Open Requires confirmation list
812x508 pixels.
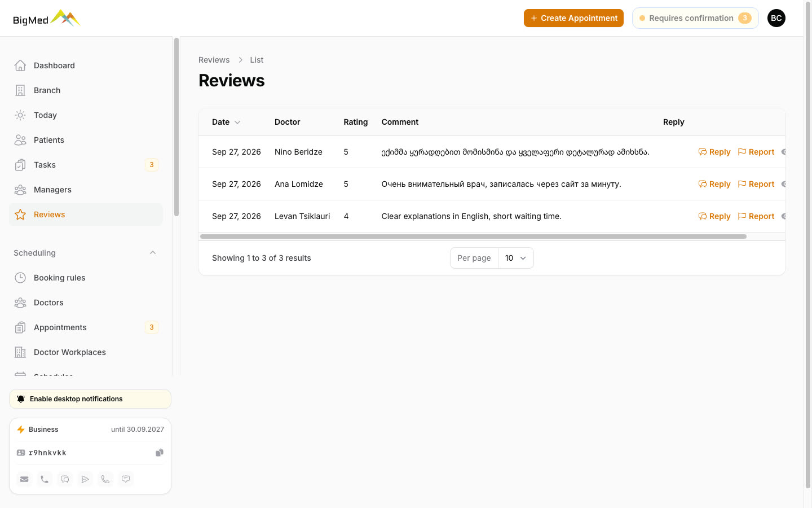695,18
